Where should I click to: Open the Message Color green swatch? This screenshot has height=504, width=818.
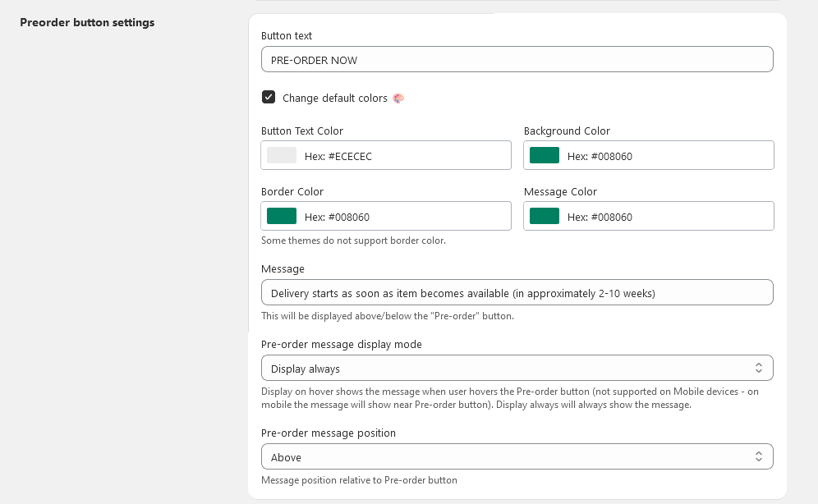(x=545, y=217)
